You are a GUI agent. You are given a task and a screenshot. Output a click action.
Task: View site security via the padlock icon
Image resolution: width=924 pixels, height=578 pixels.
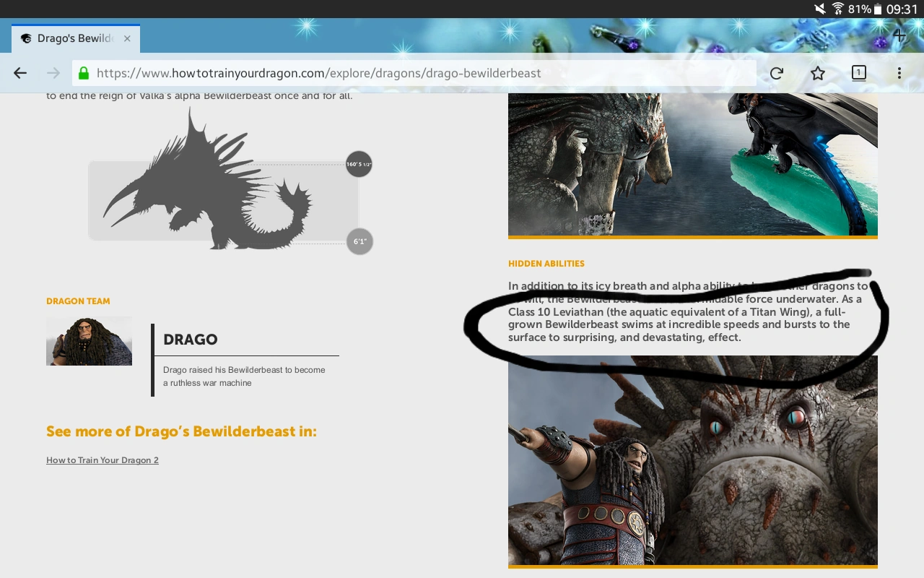(x=83, y=72)
